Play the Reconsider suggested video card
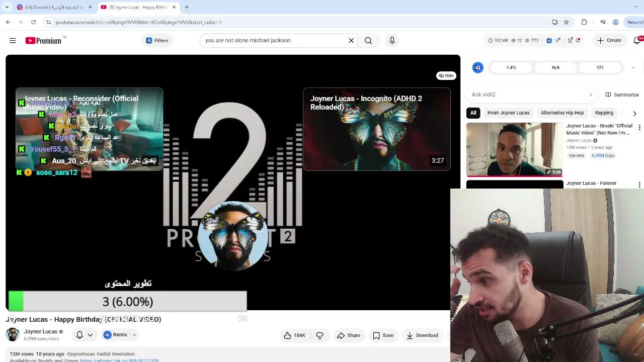 [89, 129]
